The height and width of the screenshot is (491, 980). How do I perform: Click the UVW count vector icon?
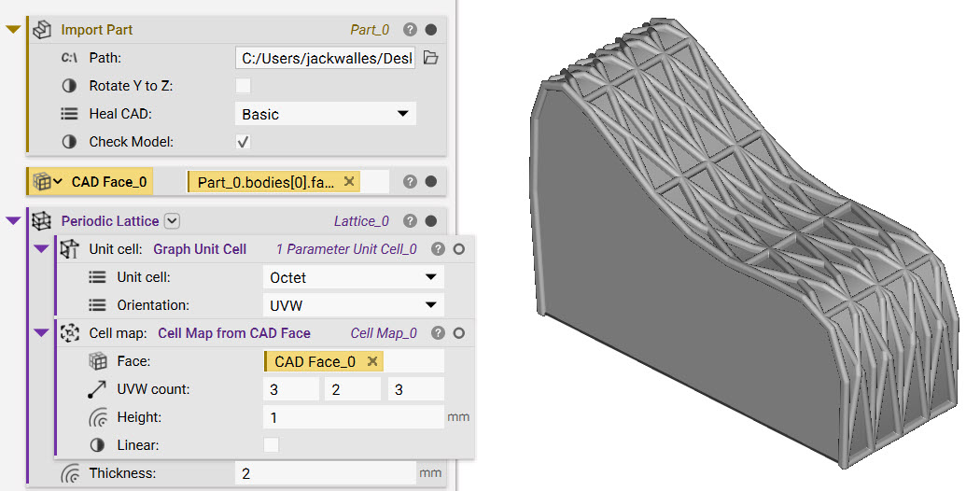tap(97, 389)
